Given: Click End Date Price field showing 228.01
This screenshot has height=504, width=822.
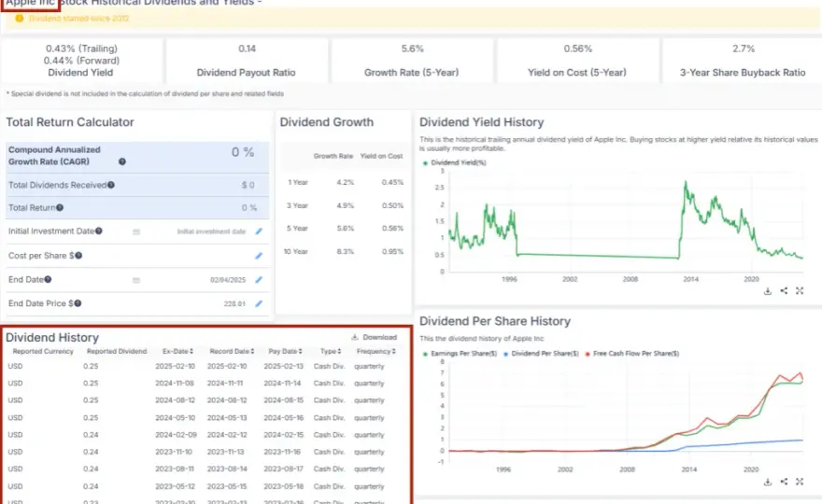Looking at the screenshot, I should [x=234, y=304].
